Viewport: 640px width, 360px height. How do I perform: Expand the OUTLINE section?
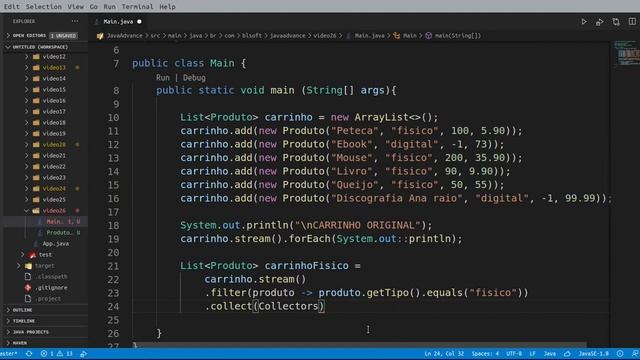pos(22,310)
